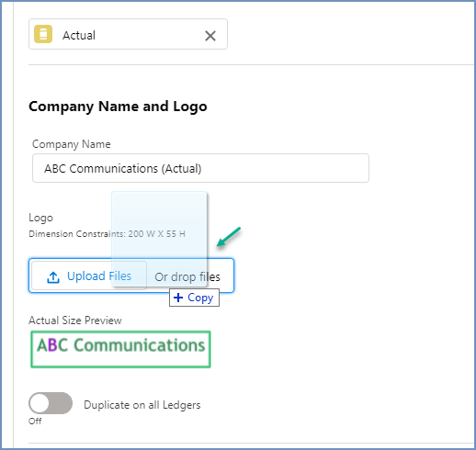
Task: Focus the Company Name input field
Action: point(200,168)
